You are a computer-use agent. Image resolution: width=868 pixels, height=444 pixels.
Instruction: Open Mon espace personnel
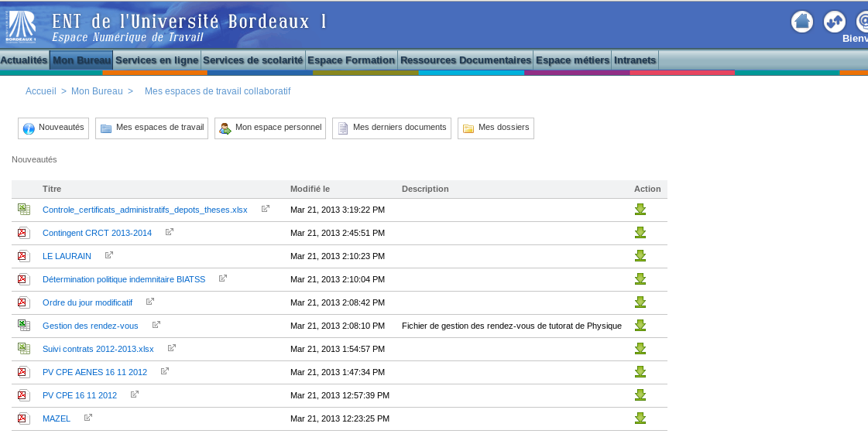[x=270, y=128]
